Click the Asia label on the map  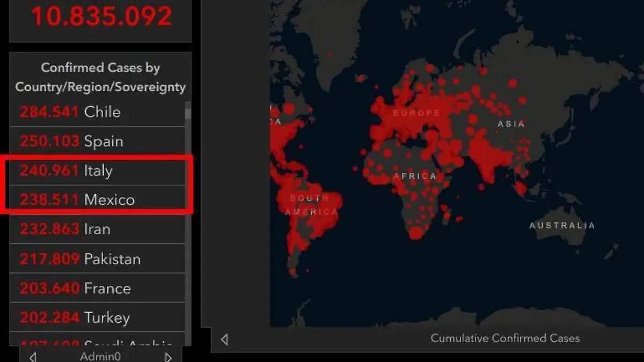pos(511,124)
